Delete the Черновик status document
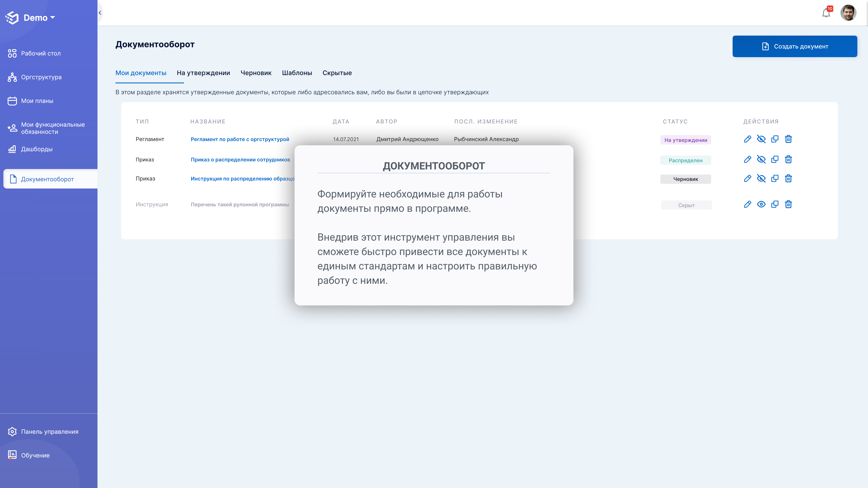Viewport: 868px width, 488px height. pos(788,179)
